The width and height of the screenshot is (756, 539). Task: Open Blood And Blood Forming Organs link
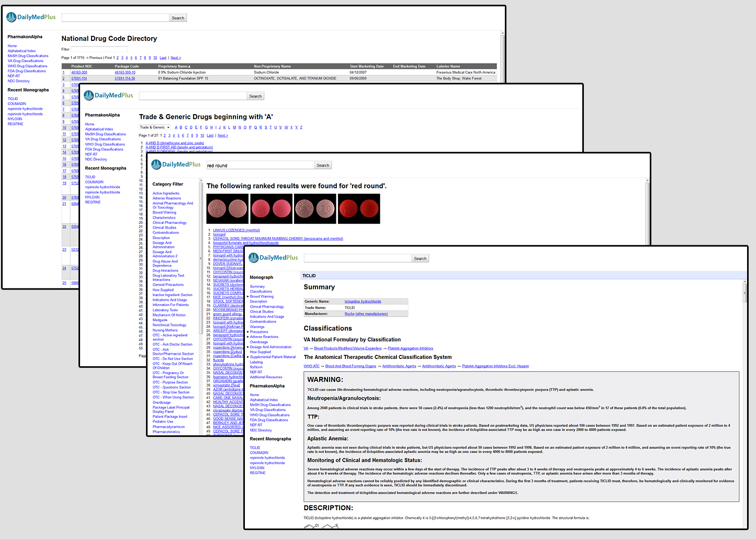[351, 366]
